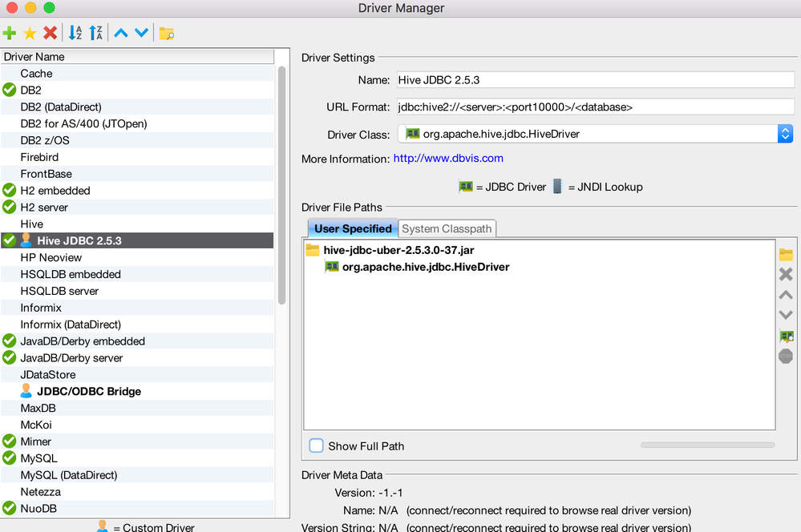Select the JavaDB/Derby embedded driver

(137, 341)
